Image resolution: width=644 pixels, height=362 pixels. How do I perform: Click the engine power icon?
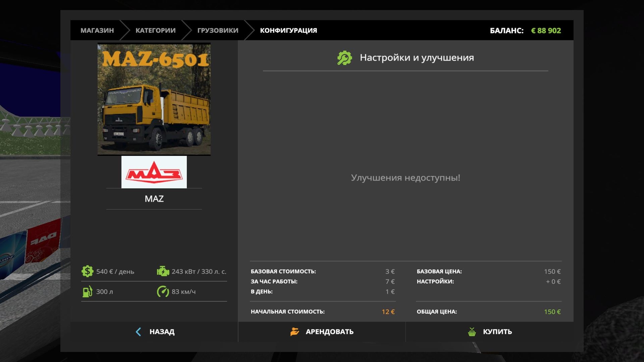click(x=163, y=271)
